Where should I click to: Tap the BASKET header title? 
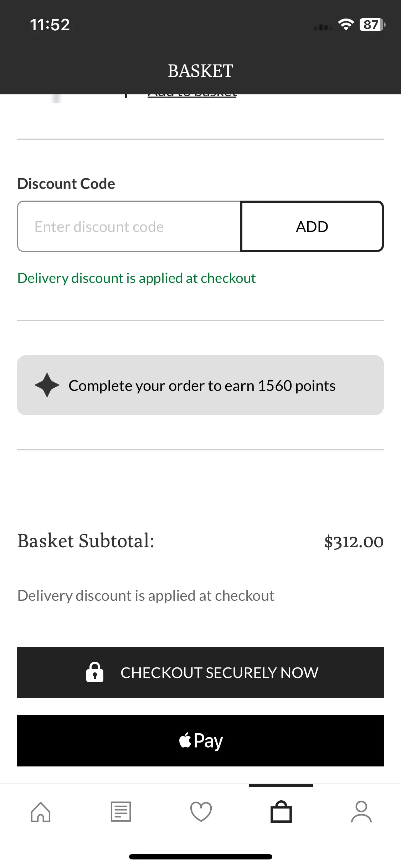pyautogui.click(x=200, y=71)
